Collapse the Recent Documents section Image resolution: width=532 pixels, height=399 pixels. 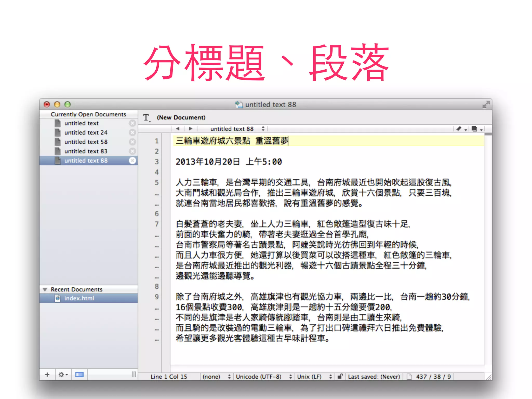pos(45,289)
